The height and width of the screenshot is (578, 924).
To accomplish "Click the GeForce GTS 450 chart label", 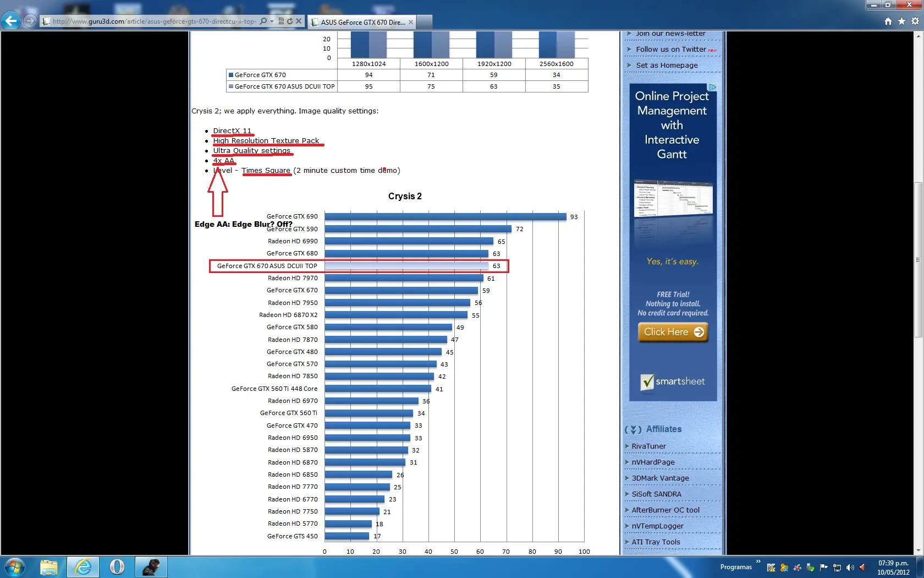I will pyautogui.click(x=293, y=536).
